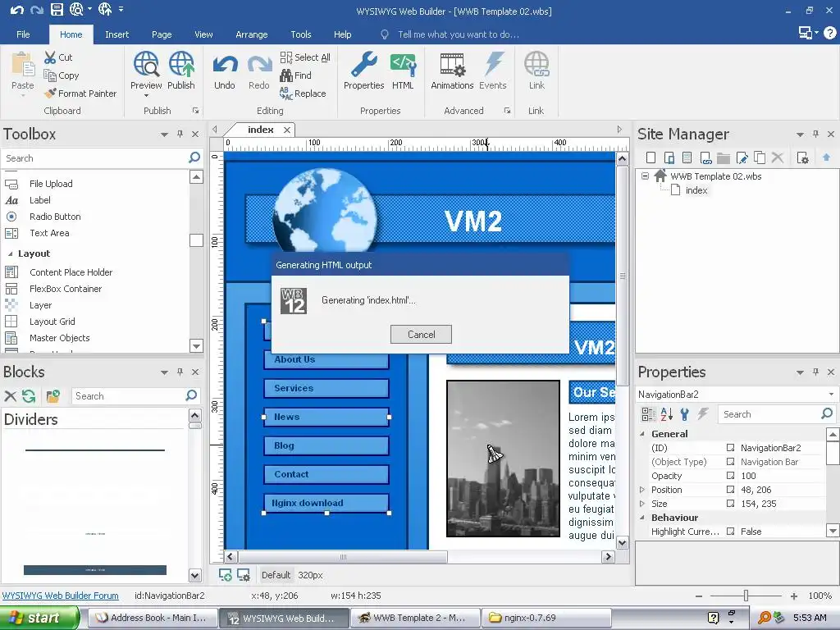This screenshot has width=840, height=630.
Task: Collapse the Behaviour property group
Action: [x=642, y=518]
